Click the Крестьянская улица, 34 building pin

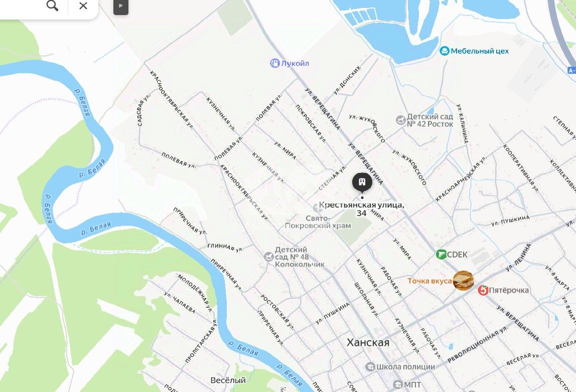[x=362, y=182]
